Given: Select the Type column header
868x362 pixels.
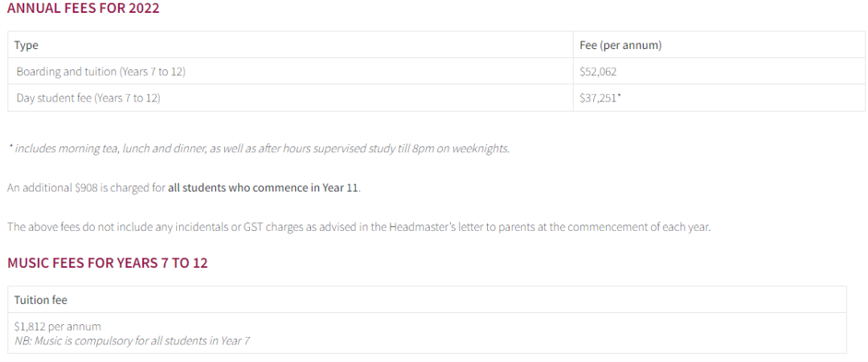Looking at the screenshot, I should (27, 45).
